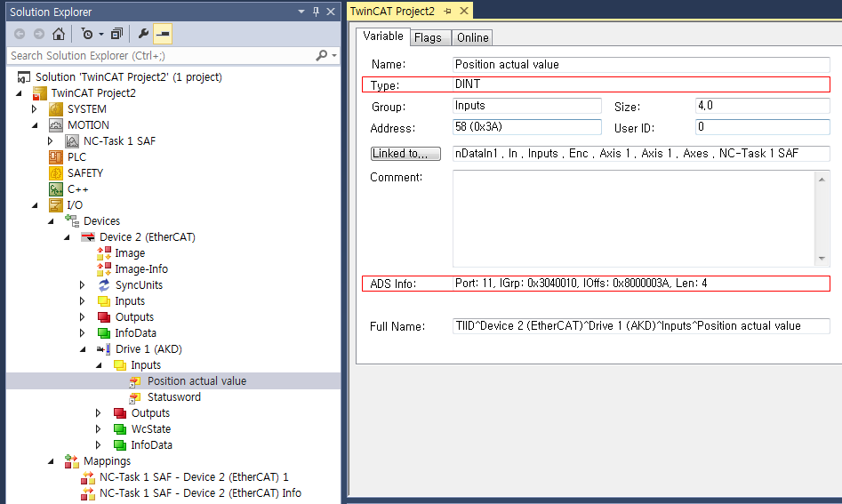Expand the SyncUnits node

(x=82, y=285)
